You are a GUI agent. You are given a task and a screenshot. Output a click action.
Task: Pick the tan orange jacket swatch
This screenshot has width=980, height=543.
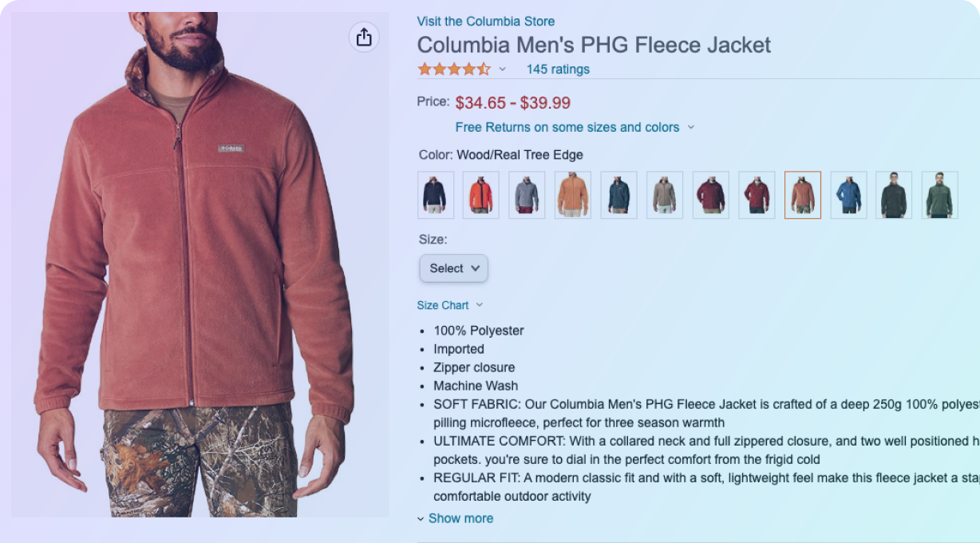click(x=573, y=195)
